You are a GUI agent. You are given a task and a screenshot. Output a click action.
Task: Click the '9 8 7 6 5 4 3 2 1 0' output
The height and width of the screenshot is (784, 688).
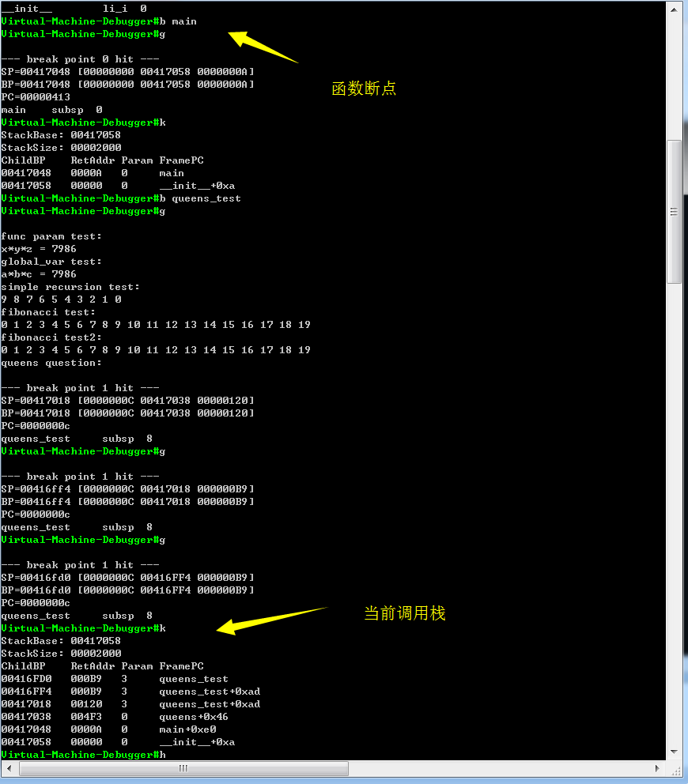(x=61, y=300)
